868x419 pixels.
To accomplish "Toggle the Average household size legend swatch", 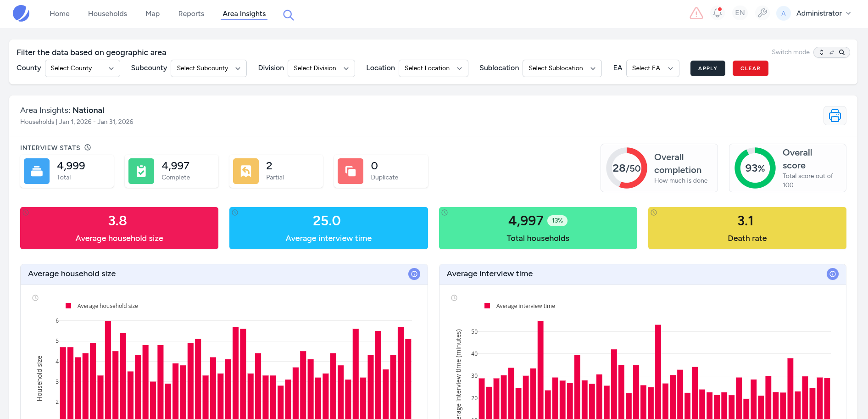I will 69,306.
